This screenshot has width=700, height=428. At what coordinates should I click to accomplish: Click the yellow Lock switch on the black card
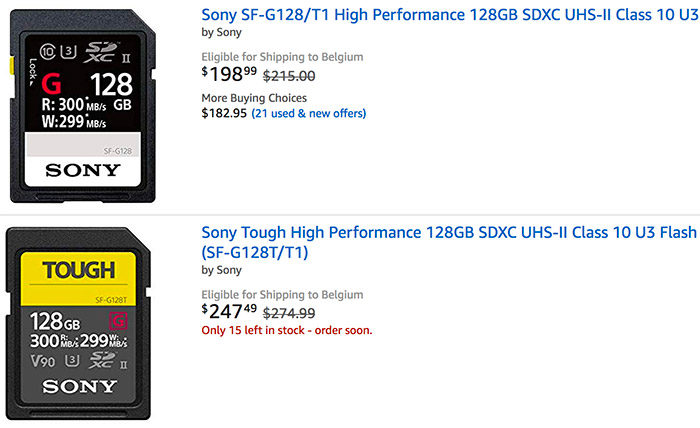point(14,67)
